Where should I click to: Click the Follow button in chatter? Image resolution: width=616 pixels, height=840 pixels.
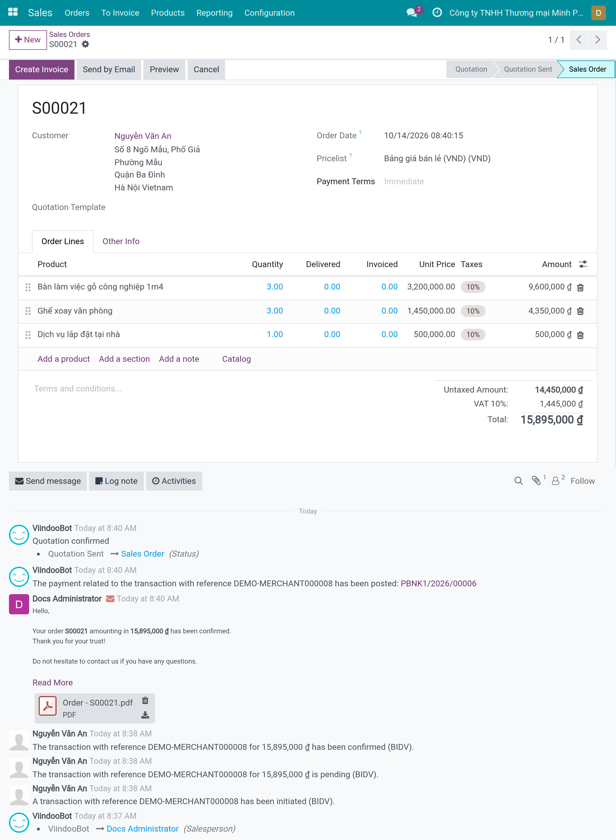[582, 481]
